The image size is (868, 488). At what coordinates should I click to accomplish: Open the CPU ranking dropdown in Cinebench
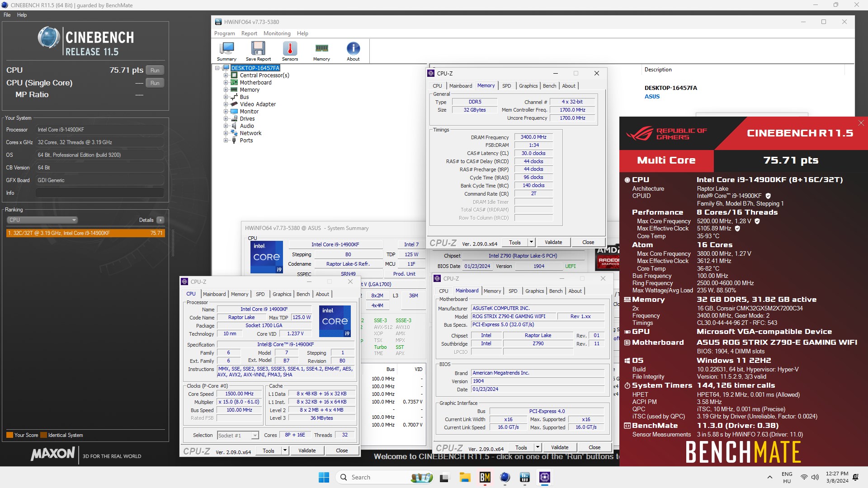(42, 220)
